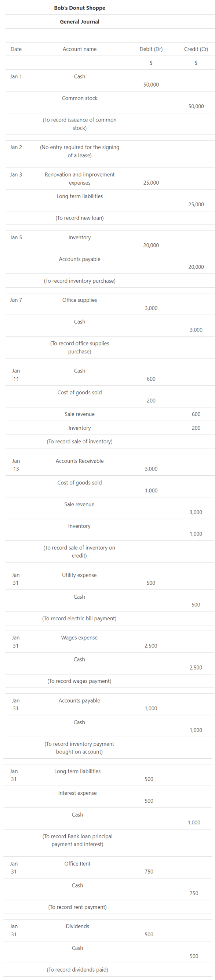Click the Jan 1 date cell
Viewport: 215px width, 980px height.
click(16, 76)
